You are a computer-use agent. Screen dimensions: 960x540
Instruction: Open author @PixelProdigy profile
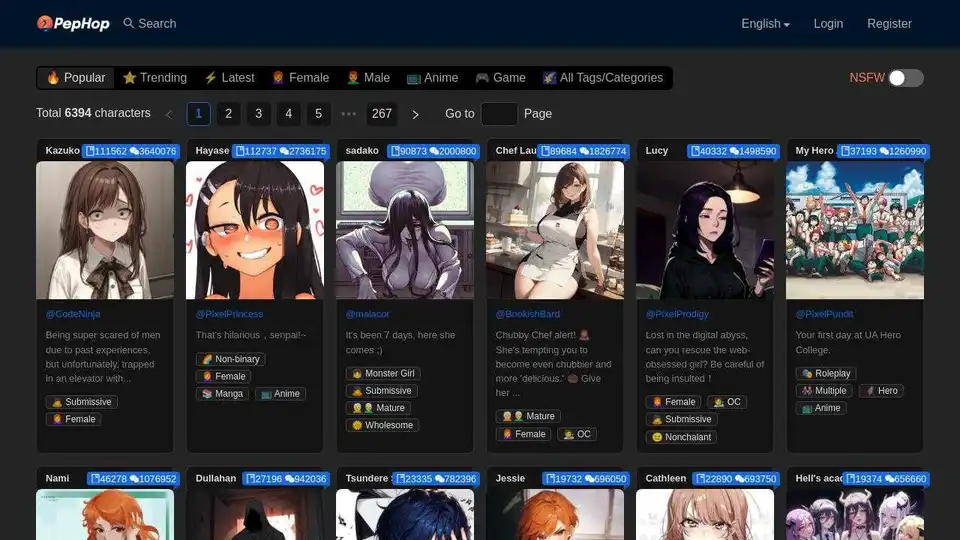pos(677,314)
